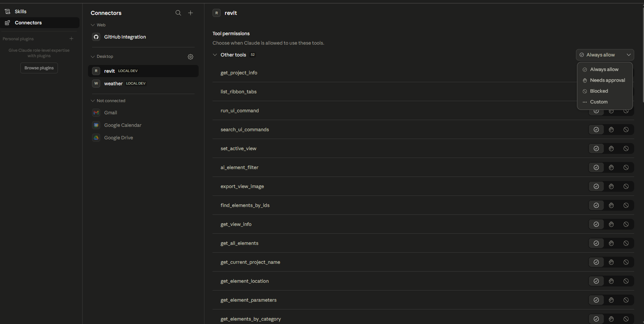Click the revit connector's R icon
This screenshot has height=324, width=644.
tap(96, 71)
